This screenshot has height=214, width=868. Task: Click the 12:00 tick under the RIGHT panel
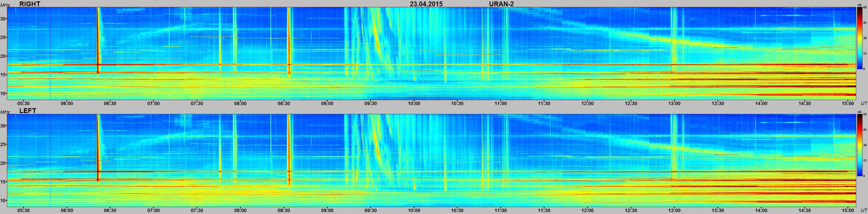pos(587,103)
